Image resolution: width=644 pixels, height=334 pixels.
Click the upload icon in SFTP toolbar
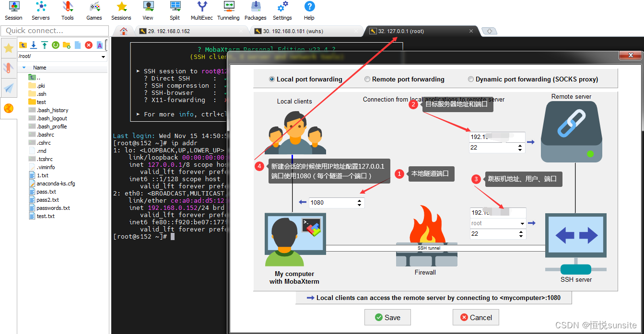pos(45,45)
